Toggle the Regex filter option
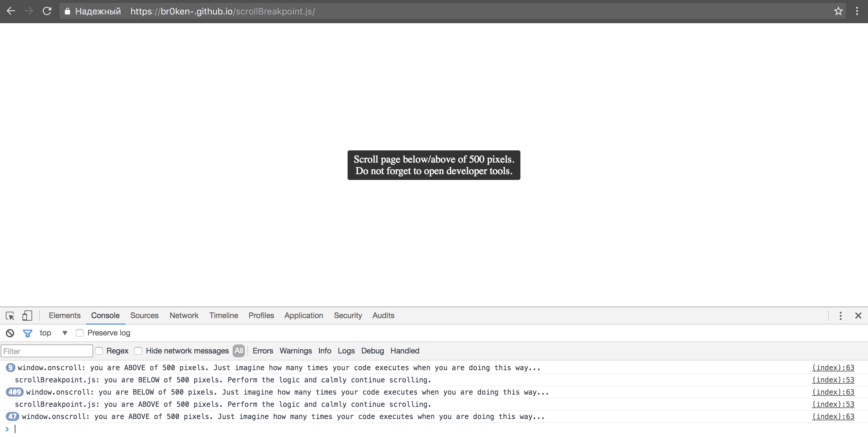Image resolution: width=868 pixels, height=437 pixels. coord(99,351)
